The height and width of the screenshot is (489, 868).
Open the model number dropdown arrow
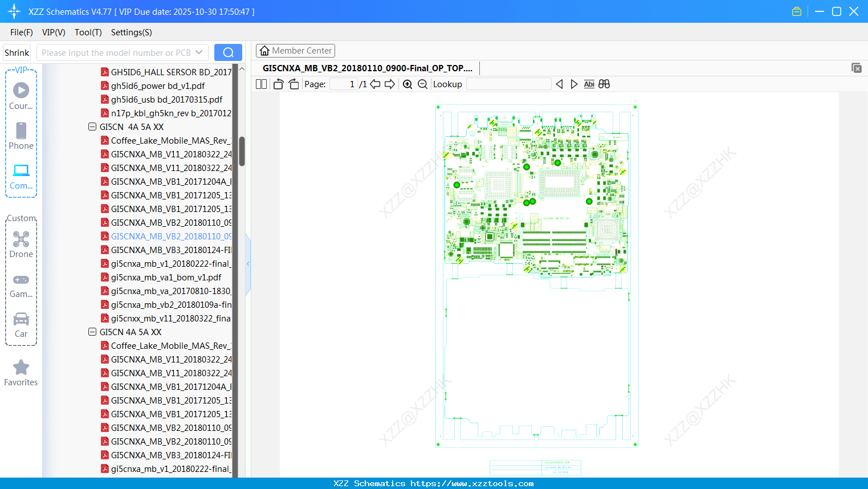point(199,52)
